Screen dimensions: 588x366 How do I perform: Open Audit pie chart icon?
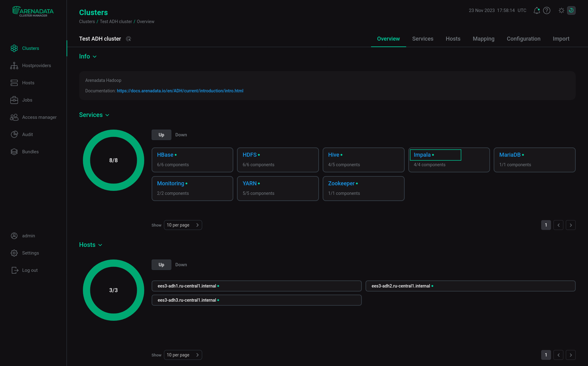14,135
